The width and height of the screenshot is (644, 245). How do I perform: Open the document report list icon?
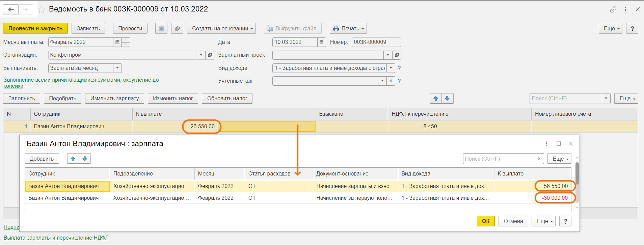coord(161,29)
